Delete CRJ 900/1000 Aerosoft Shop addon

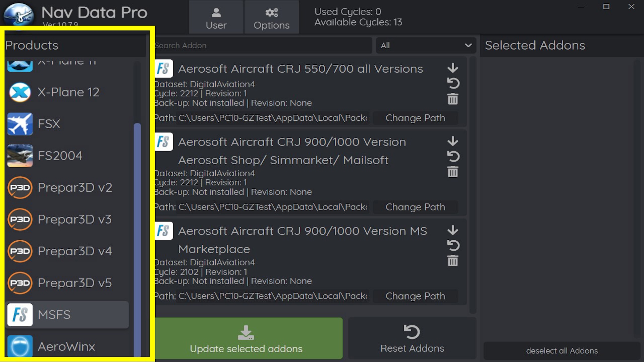(453, 172)
